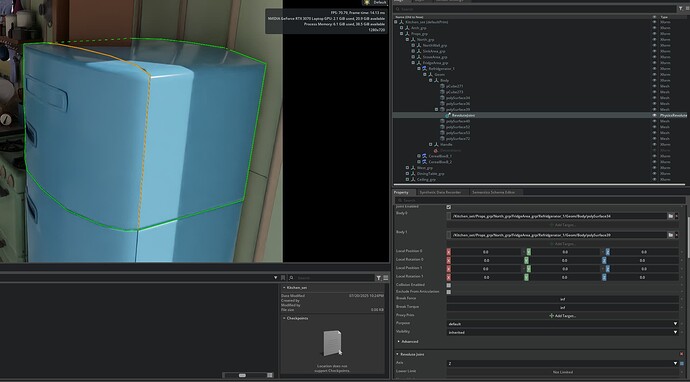This screenshot has height=382, width=690.
Task: Open folder picker for Body 0 target
Action: [670, 216]
